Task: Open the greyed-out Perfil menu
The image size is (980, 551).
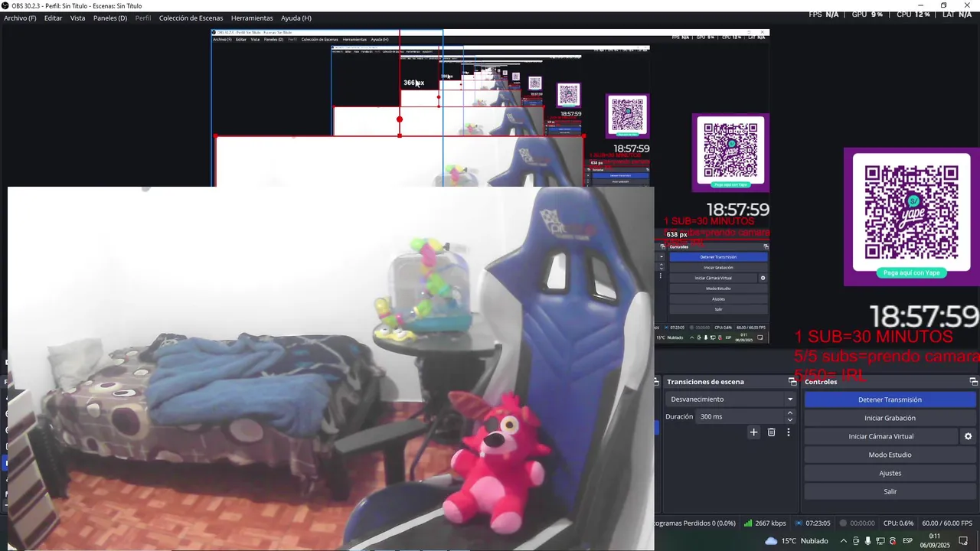Action: tap(143, 18)
